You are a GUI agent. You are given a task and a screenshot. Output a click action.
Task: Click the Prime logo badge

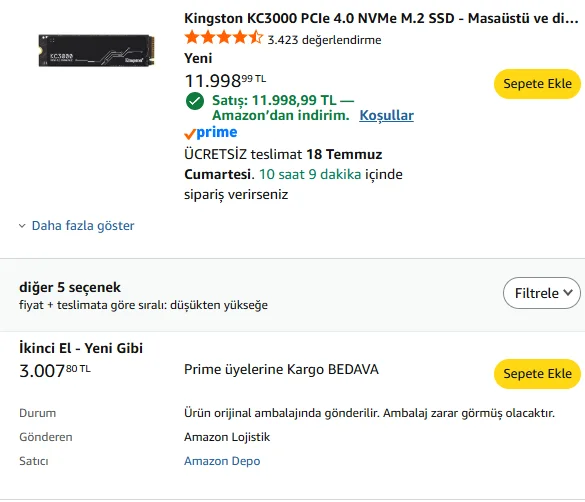pos(211,132)
